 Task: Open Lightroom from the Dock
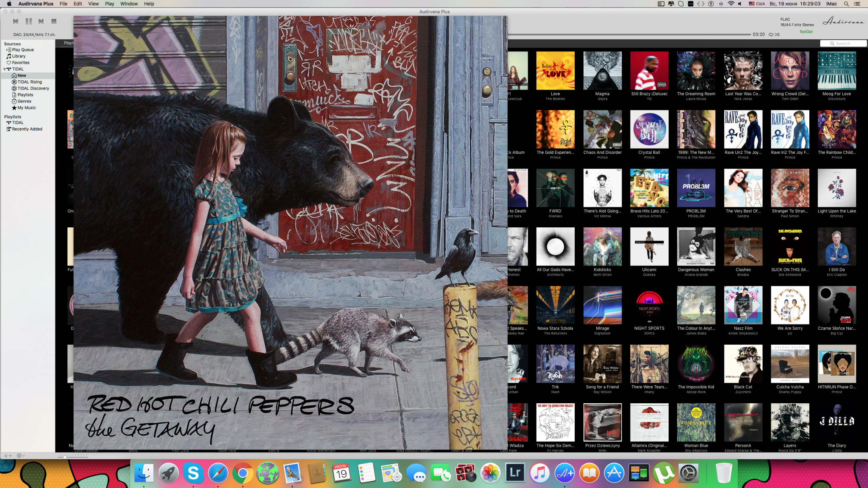point(515,473)
